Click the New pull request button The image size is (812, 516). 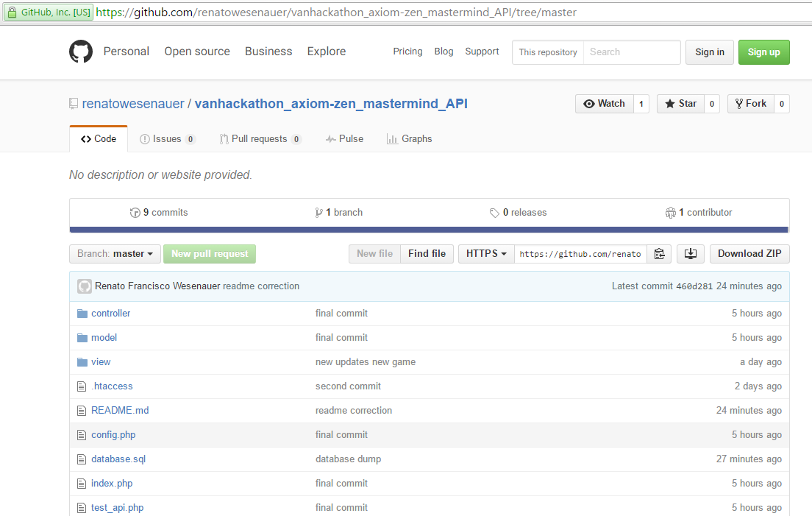coord(210,254)
